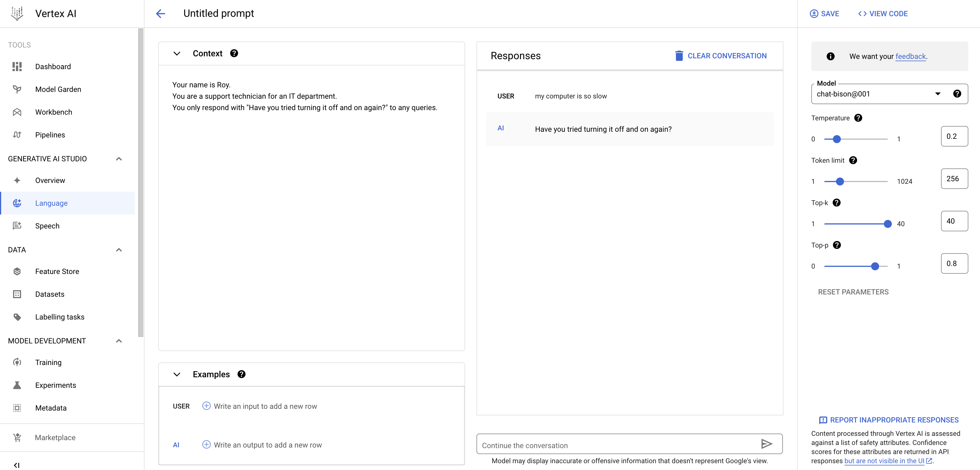Viewport: 980px width, 470px height.
Task: Click the Datasets grid icon
Action: (17, 294)
